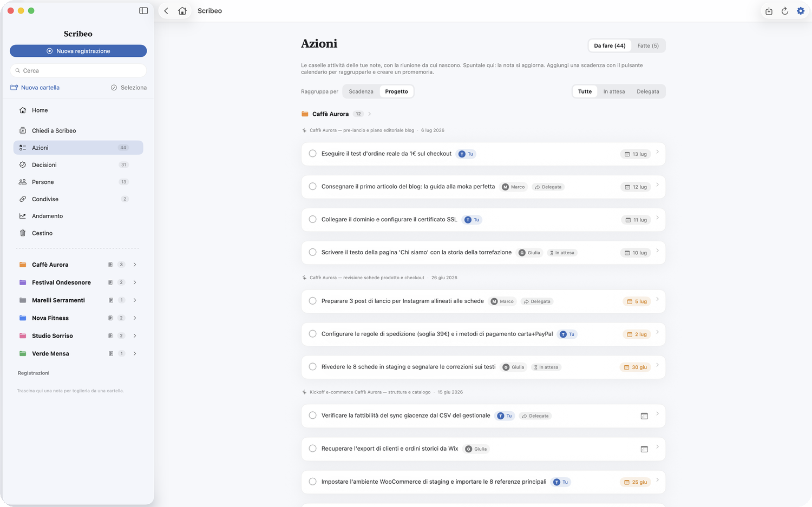Check off 'Eseguire il test d'ordine reale'
Screen dimensions: 812x507
tap(312, 154)
